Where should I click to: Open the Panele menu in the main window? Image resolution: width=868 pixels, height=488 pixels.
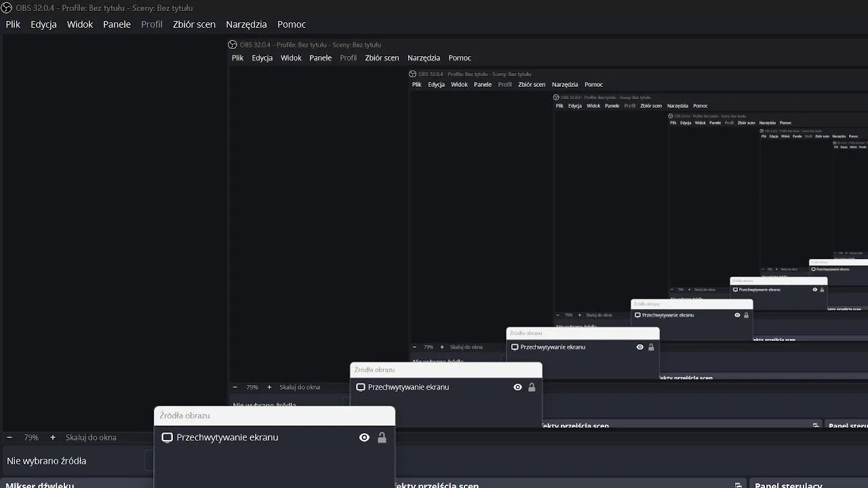(x=117, y=24)
